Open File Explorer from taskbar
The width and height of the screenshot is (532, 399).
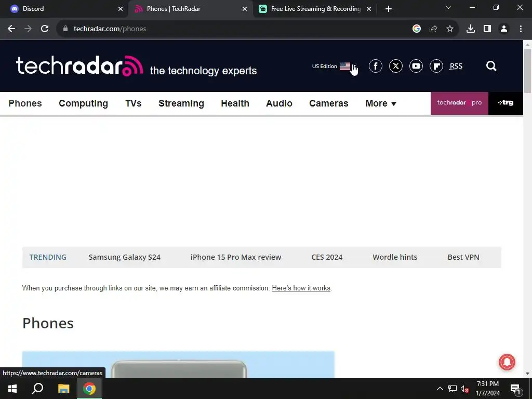click(x=63, y=389)
